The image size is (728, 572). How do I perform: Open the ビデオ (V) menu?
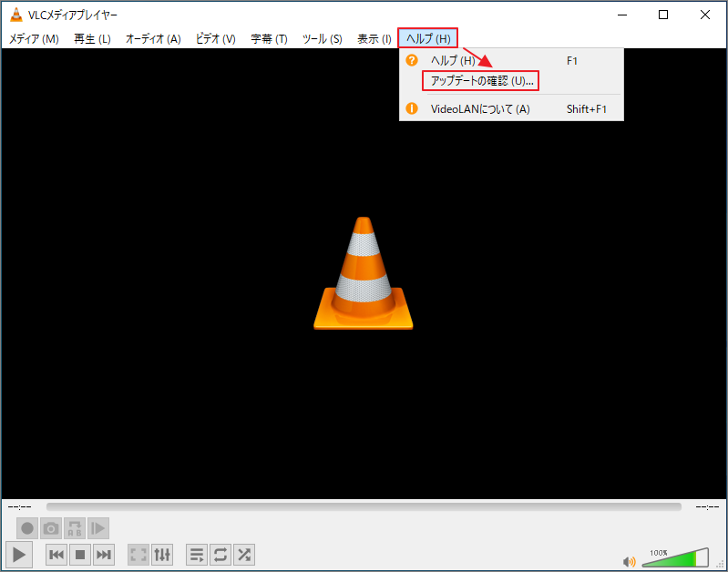[215, 38]
